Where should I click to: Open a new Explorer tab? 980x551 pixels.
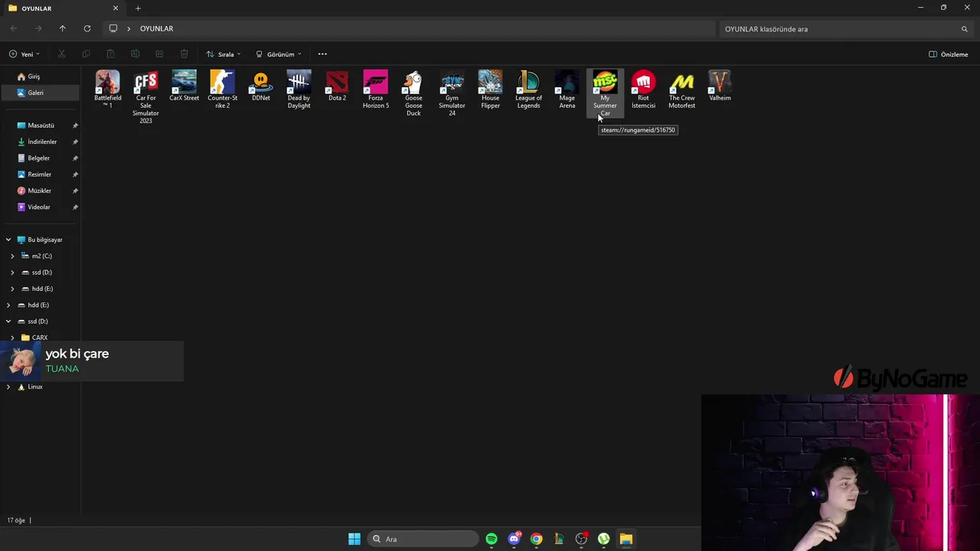click(x=138, y=8)
